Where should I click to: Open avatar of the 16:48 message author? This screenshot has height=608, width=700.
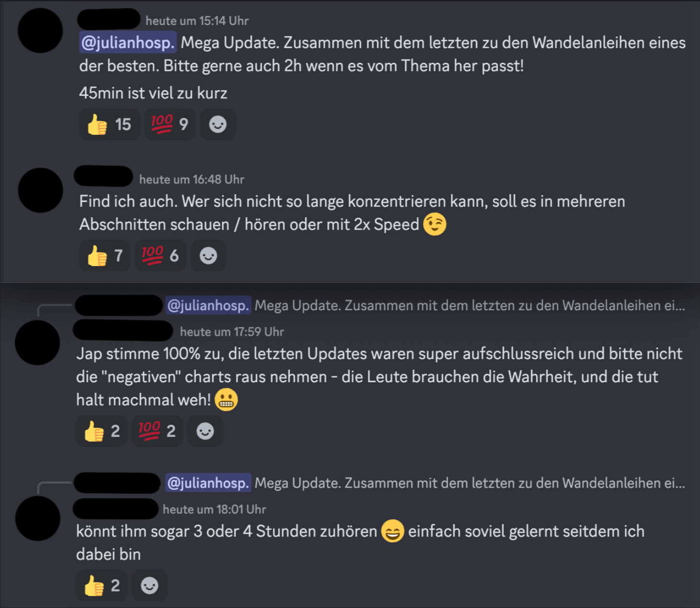click(40, 190)
